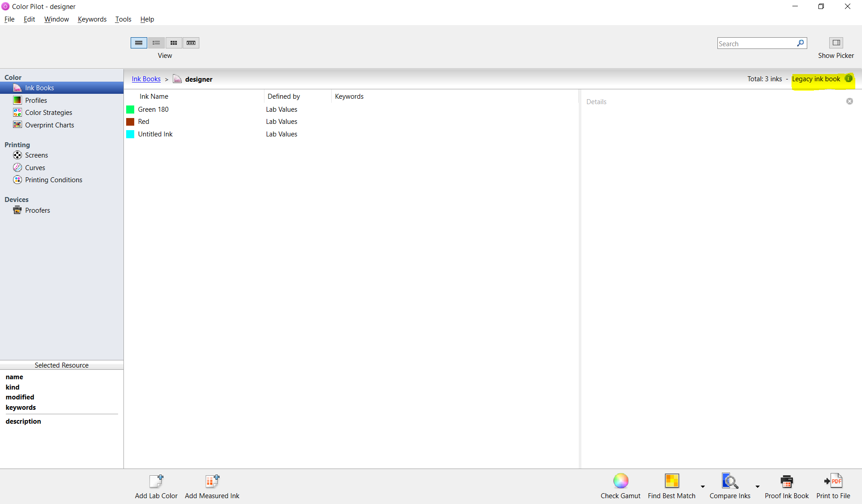This screenshot has height=504, width=862.
Task: Switch to grid view of inks
Action: point(173,43)
